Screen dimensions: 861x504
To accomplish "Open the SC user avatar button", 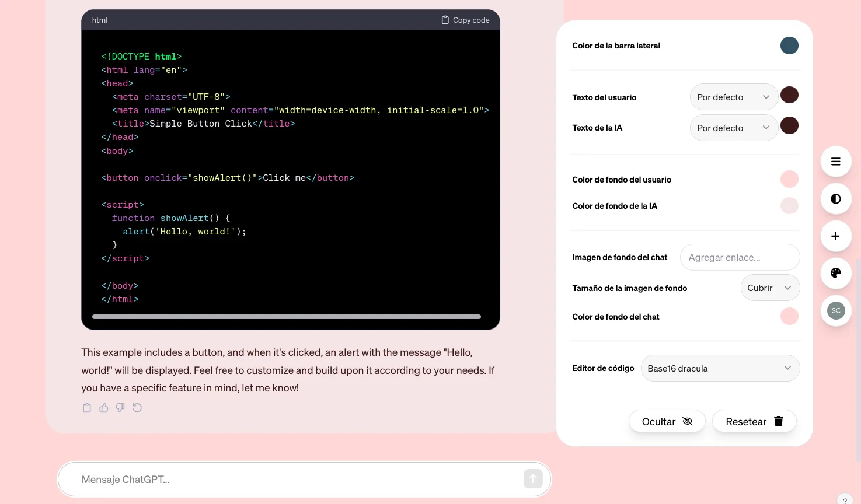I will click(836, 310).
